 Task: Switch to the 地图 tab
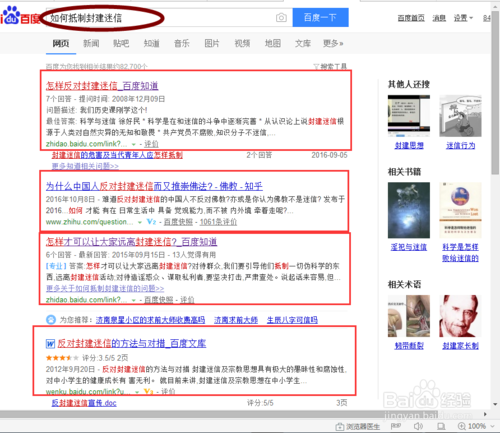pos(272,43)
